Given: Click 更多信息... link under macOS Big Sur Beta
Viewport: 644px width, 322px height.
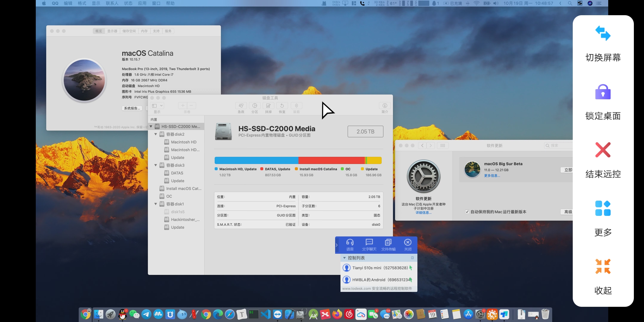Looking at the screenshot, I should tap(492, 176).
